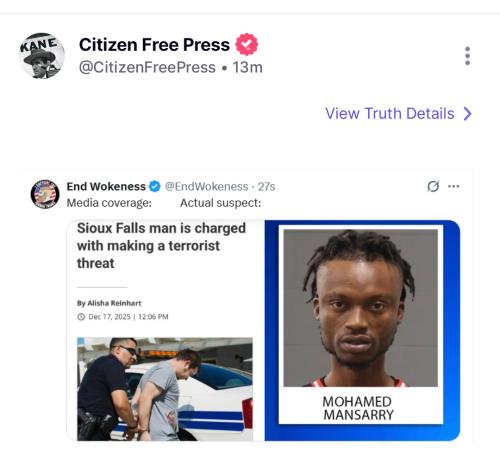Image resolution: width=500 pixels, height=463 pixels.
Task: Click the 27s tweet timestamp
Action: [x=266, y=186]
